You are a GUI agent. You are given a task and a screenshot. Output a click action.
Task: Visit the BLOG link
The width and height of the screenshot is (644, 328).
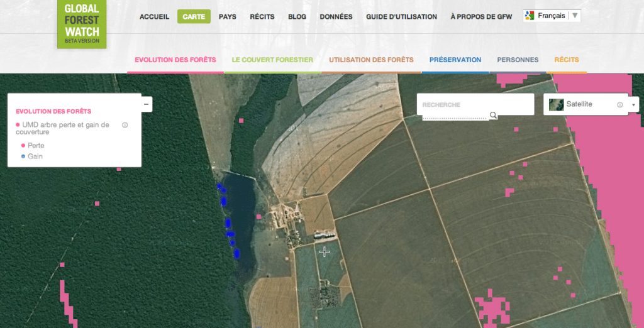click(x=297, y=17)
